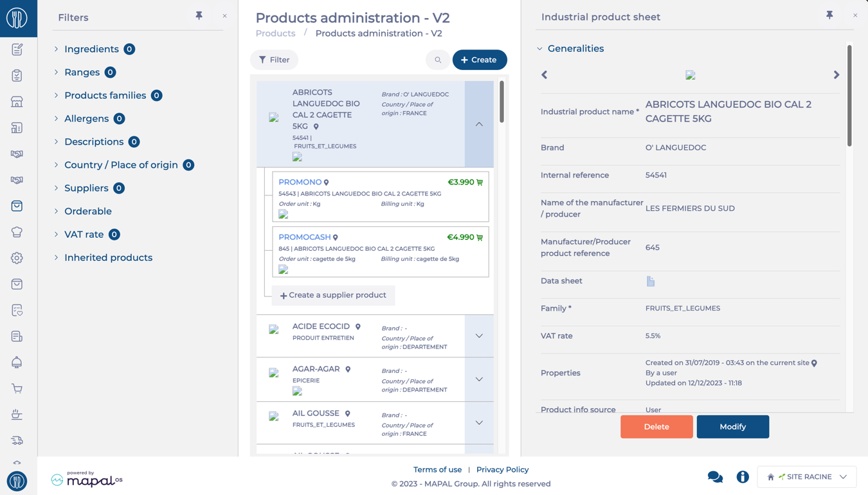Viewport: 868px width, 495px height.
Task: Click the location pin beside PROMOCASH
Action: [x=336, y=238]
